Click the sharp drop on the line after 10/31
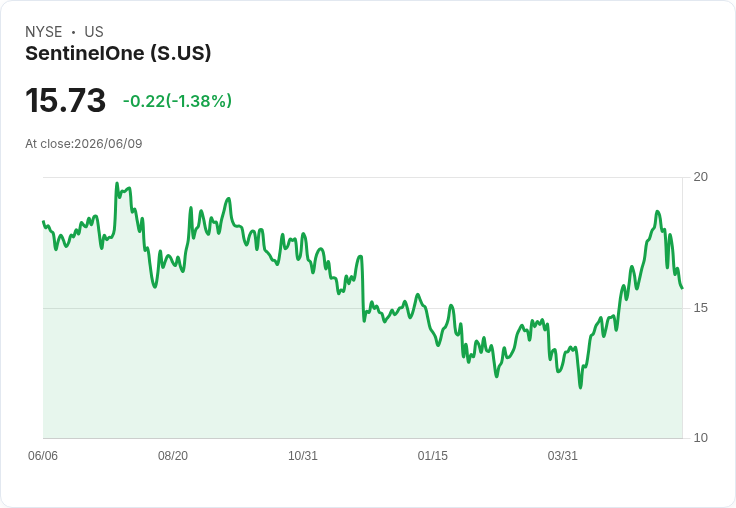The width and height of the screenshot is (736, 508). [x=362, y=289]
